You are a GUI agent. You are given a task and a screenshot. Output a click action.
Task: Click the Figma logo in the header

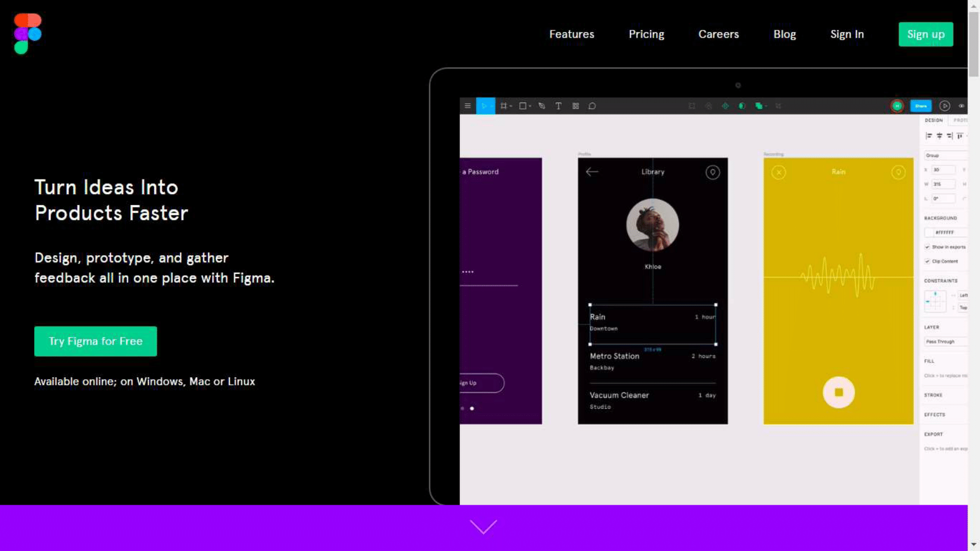[27, 33]
